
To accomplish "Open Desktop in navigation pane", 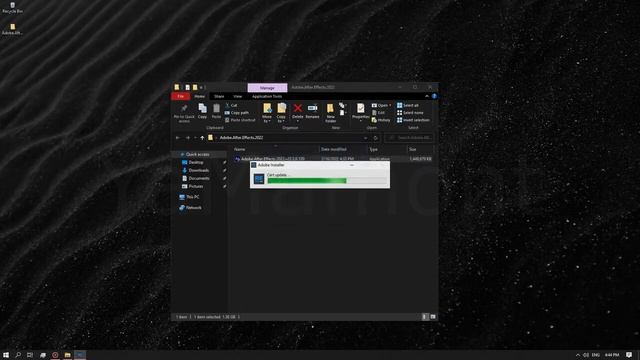I will 196,162.
